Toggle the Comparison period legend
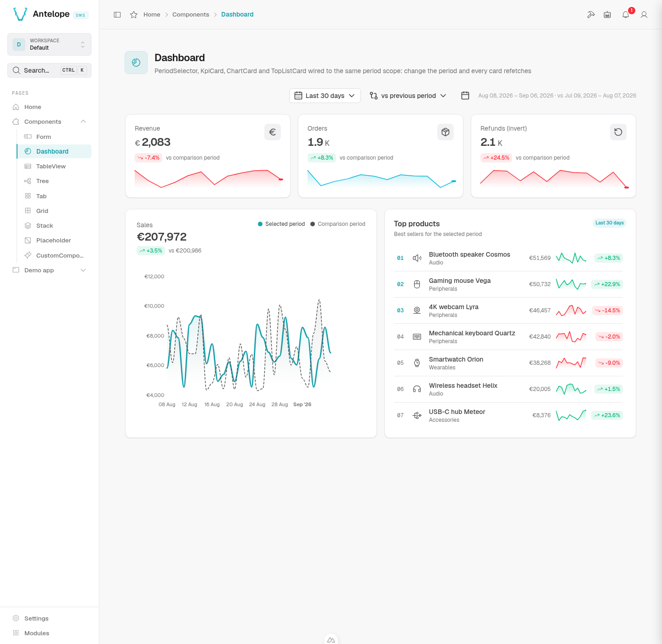 (338, 224)
